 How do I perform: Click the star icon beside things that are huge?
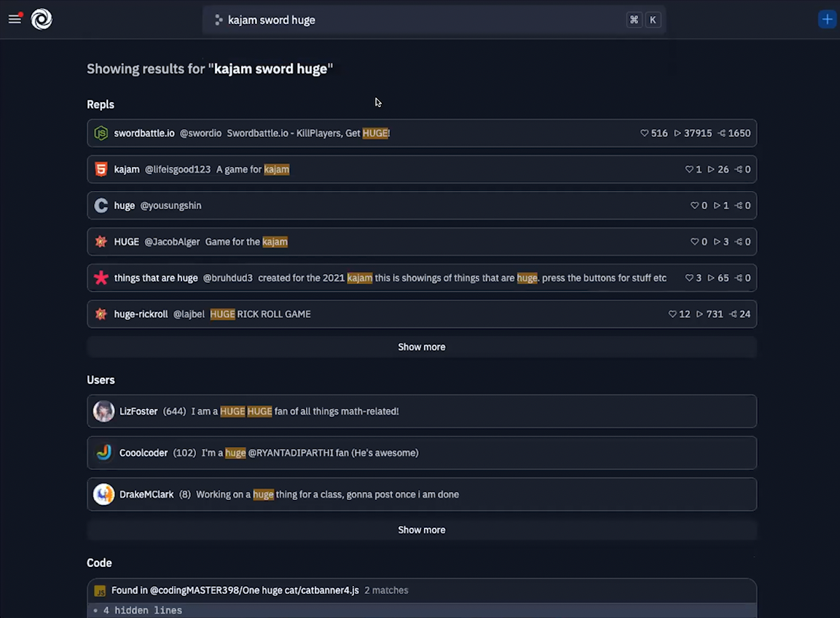[x=101, y=278]
